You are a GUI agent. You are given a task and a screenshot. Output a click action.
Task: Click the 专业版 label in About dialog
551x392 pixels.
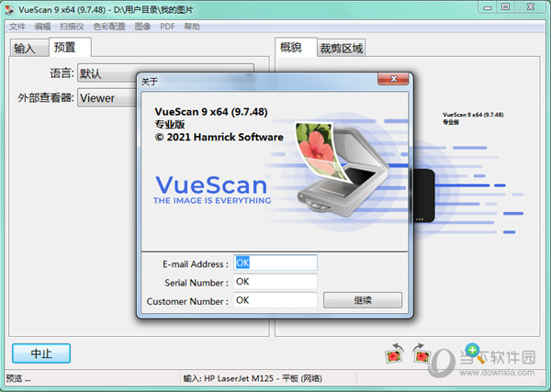(x=170, y=124)
